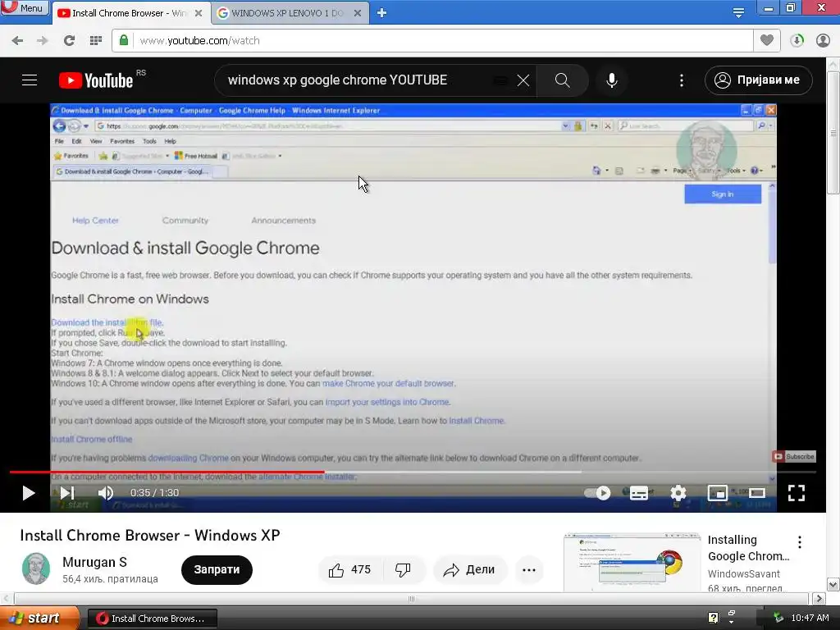The image size is (840, 630).
Task: Open the Installing Google Chrome thumbnail
Action: click(632, 563)
